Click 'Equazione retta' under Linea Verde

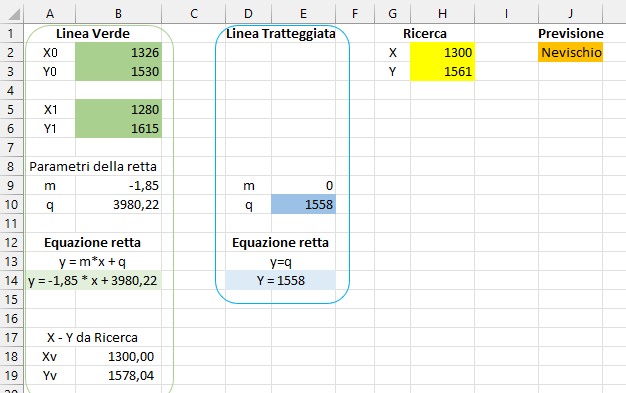93,242
